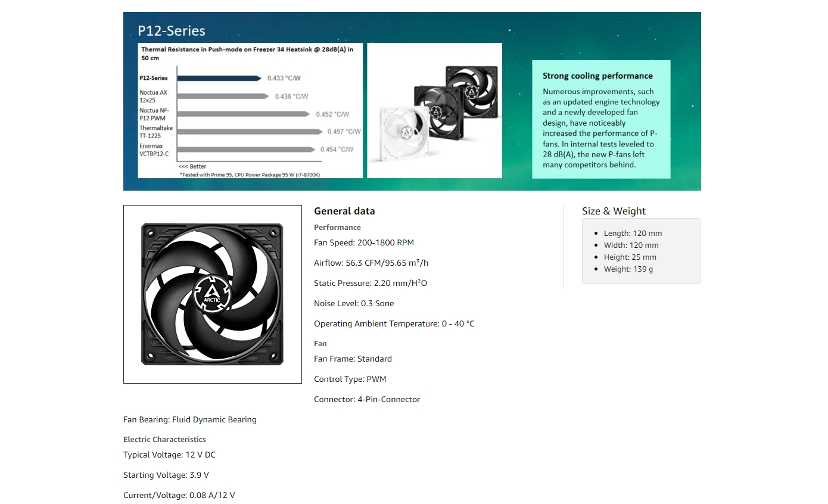
Task: Click the black ARCTIC P12 fan product image
Action: tap(212, 294)
